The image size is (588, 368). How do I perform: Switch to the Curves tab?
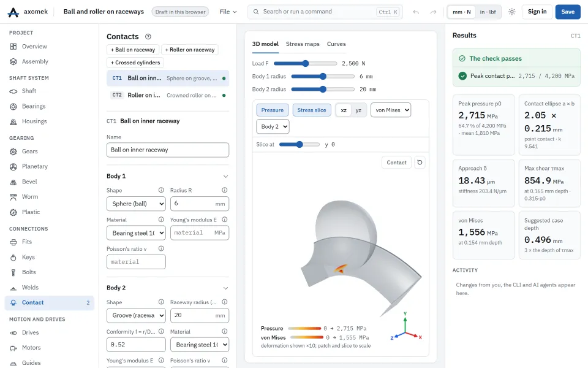pyautogui.click(x=336, y=44)
